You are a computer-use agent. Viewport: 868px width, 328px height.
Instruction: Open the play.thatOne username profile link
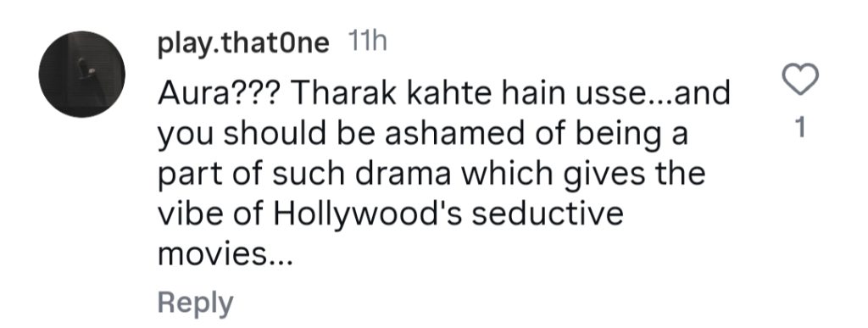(243, 44)
